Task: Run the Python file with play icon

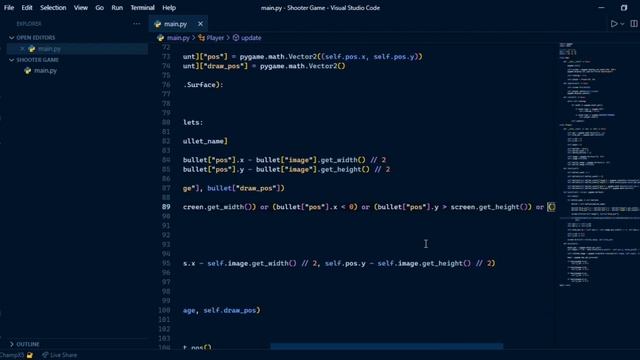Action: pos(613,24)
